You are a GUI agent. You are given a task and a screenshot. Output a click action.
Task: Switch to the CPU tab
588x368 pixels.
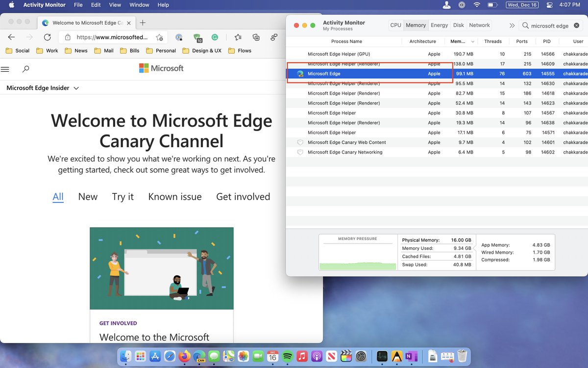(395, 25)
